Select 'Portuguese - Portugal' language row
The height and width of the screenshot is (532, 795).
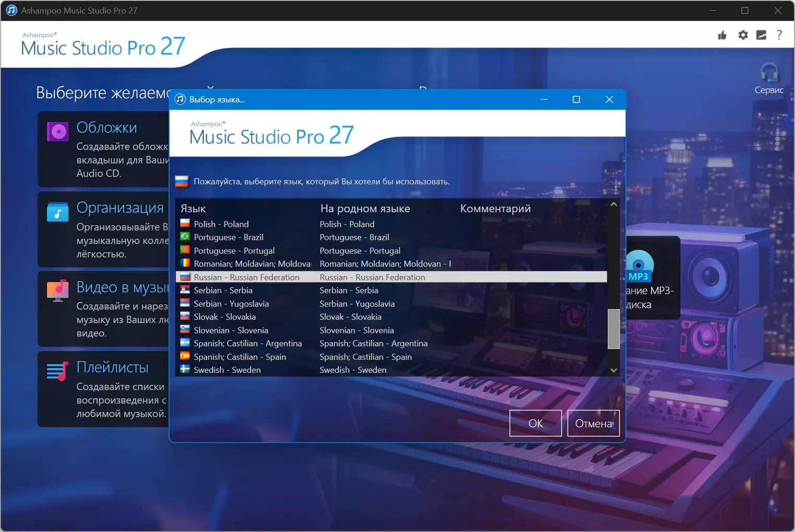tap(391, 250)
